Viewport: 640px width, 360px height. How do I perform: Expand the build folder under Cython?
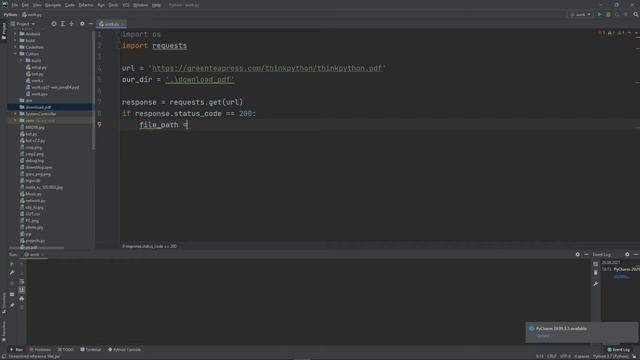pyautogui.click(x=22, y=60)
